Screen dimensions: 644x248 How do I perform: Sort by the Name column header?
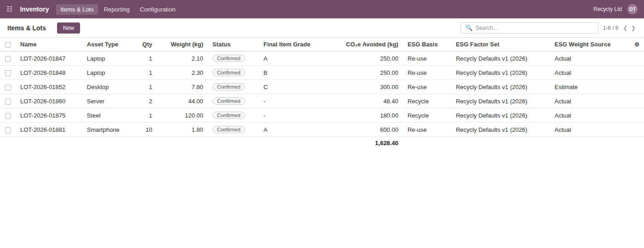[x=29, y=45]
